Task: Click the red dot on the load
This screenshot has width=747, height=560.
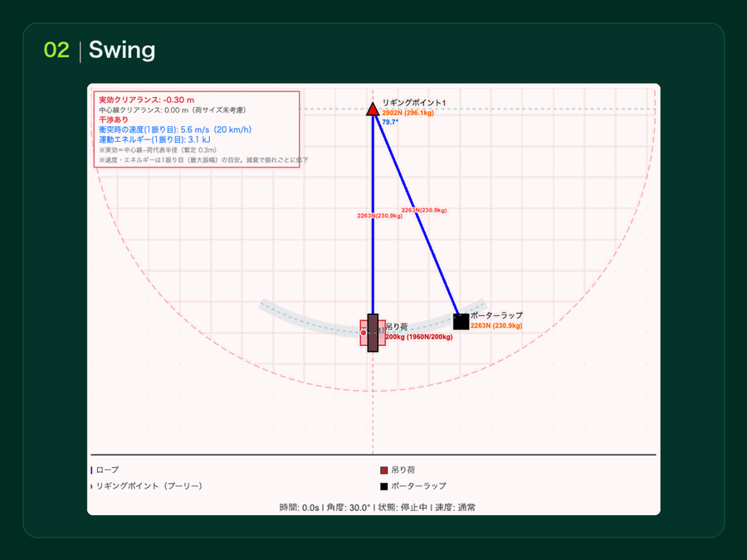Action: tap(364, 333)
